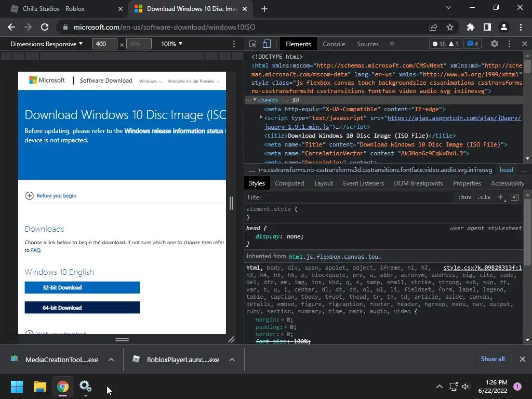Toggle the :hov element state panel

pos(465,197)
